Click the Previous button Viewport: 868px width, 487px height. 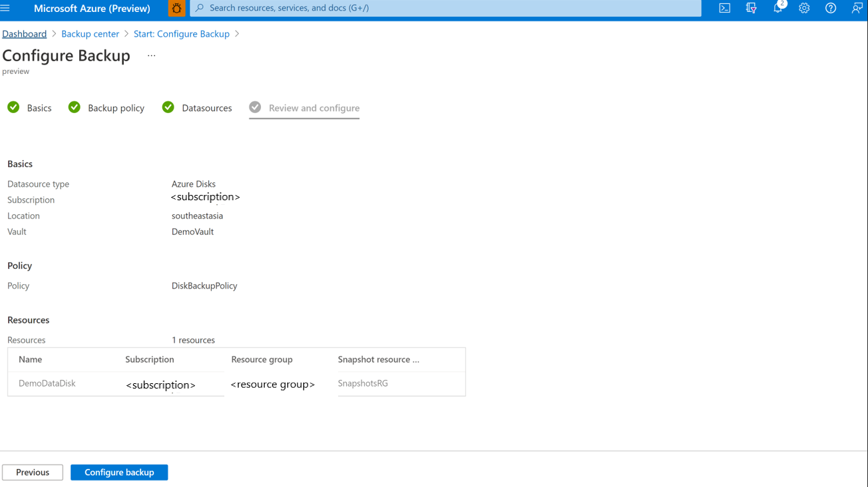pos(33,472)
